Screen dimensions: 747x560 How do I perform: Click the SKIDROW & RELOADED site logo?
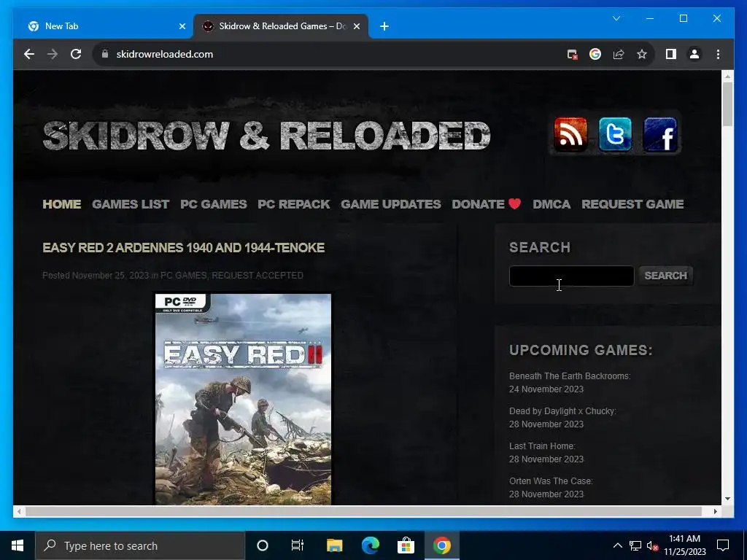pos(267,135)
